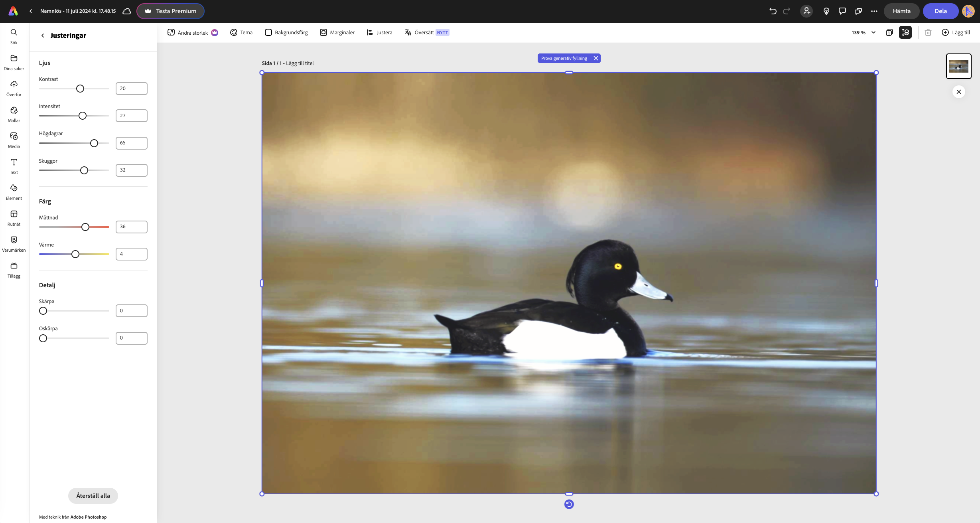Click the trash delete icon

click(928, 33)
